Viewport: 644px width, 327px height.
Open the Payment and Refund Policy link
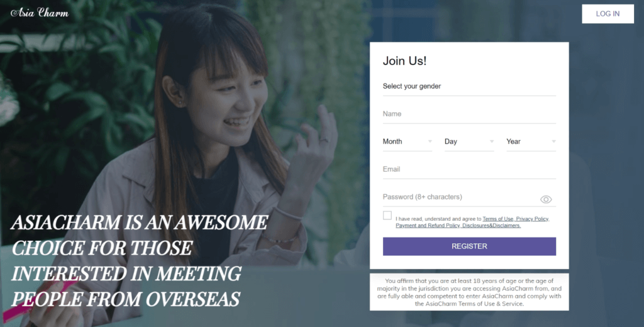click(428, 226)
